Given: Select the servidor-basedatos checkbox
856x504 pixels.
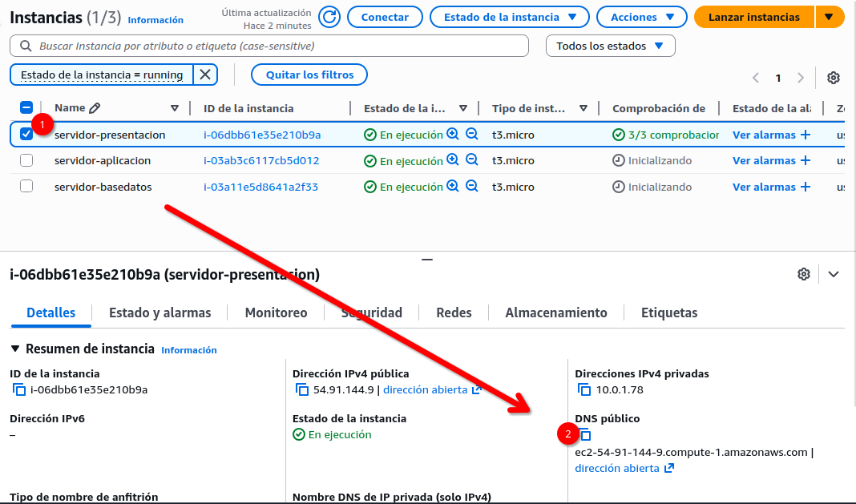Looking at the screenshot, I should pyautogui.click(x=26, y=186).
